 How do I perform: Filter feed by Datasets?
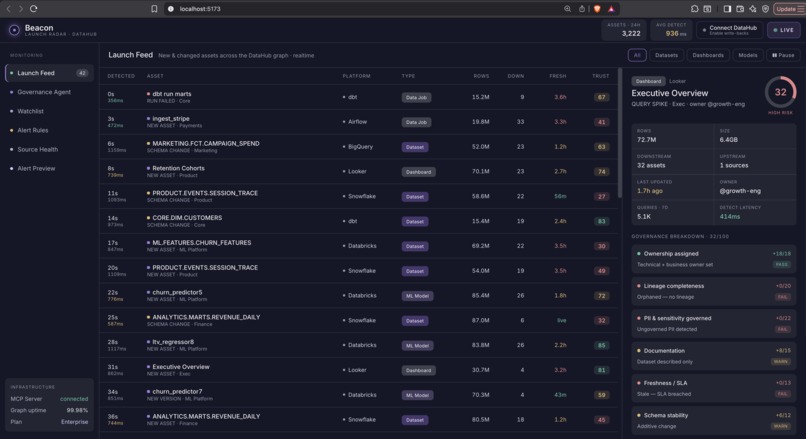666,55
